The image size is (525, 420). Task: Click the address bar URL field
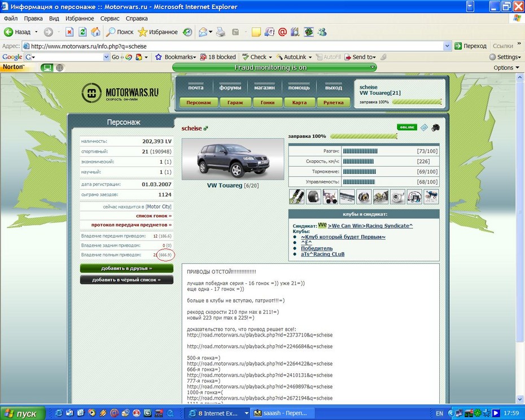click(233, 46)
